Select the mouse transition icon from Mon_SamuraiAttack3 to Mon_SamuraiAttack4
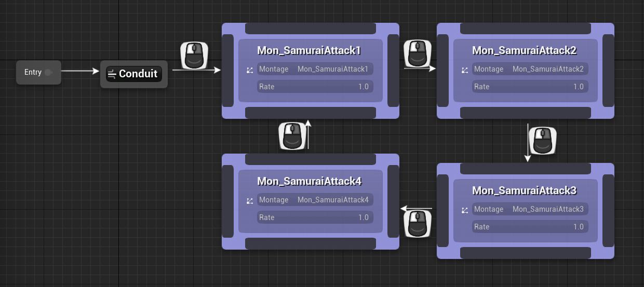This screenshot has height=287, width=644. tap(418, 224)
